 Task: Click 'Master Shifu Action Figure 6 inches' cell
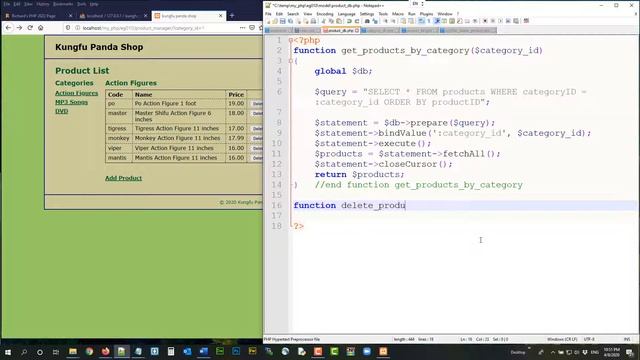[178, 116]
